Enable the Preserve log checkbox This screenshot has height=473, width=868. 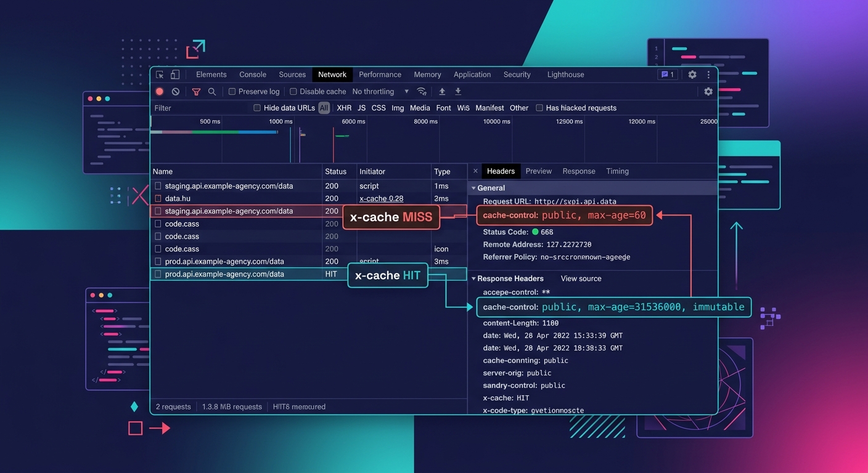(x=232, y=91)
